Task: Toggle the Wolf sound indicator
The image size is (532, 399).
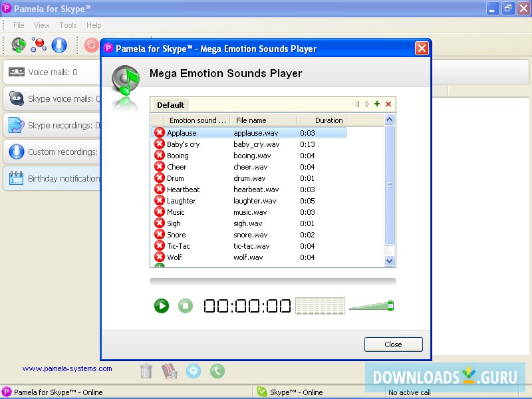Action: [x=160, y=257]
